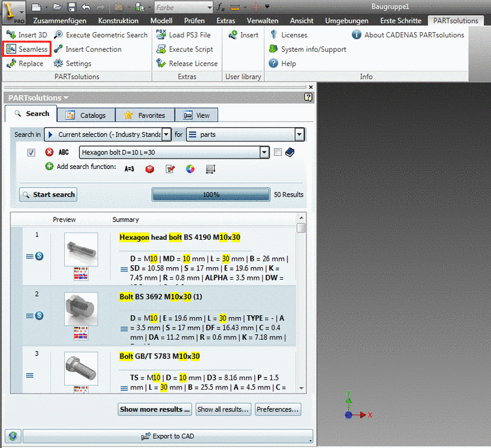
Task: Expand the quick access toolbar customize arrow
Action: point(267,7)
